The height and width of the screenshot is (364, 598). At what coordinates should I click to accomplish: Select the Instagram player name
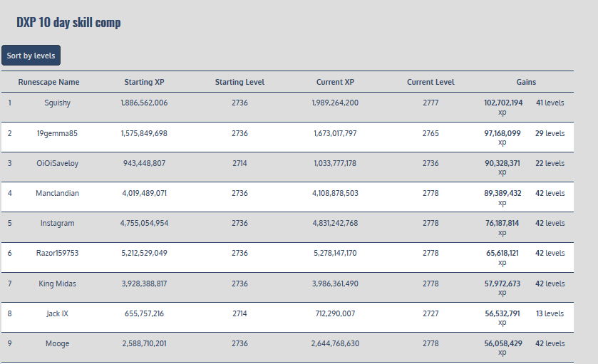(57, 223)
